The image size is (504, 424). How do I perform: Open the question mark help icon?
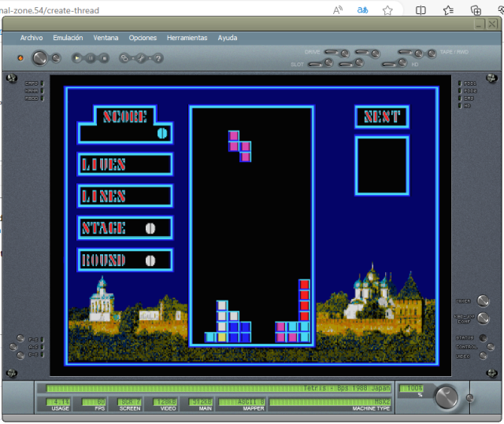pyautogui.click(x=157, y=58)
